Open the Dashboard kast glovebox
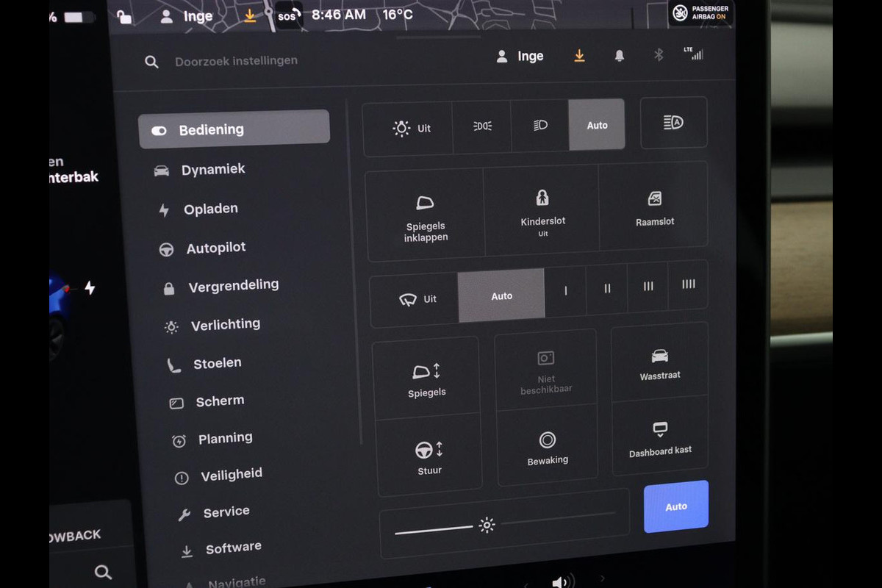Image resolution: width=882 pixels, height=588 pixels. (x=660, y=438)
